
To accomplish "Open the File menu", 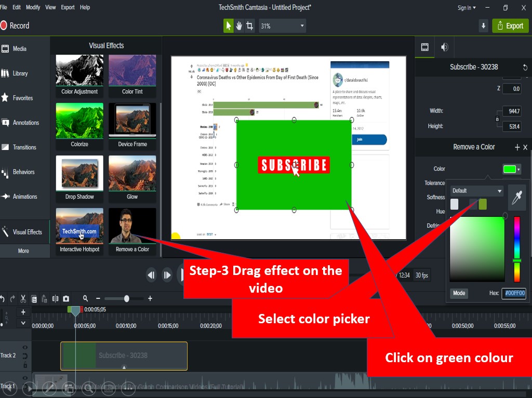I will pyautogui.click(x=4, y=7).
